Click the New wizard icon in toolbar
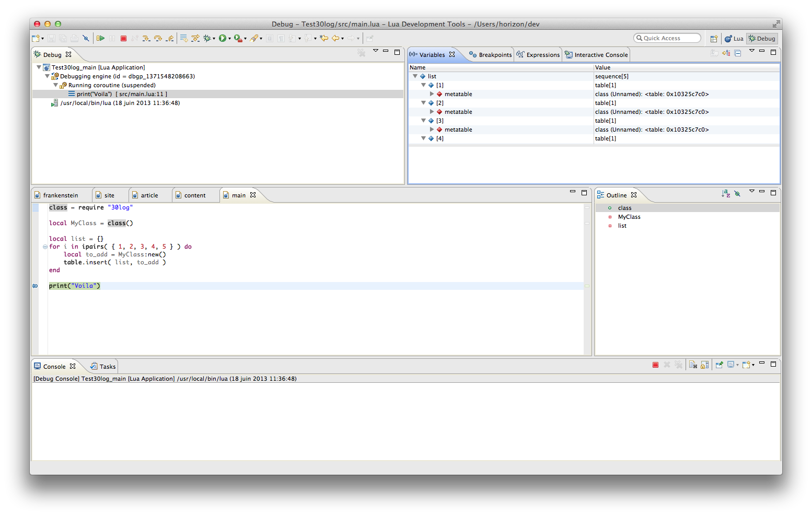 pyautogui.click(x=36, y=38)
